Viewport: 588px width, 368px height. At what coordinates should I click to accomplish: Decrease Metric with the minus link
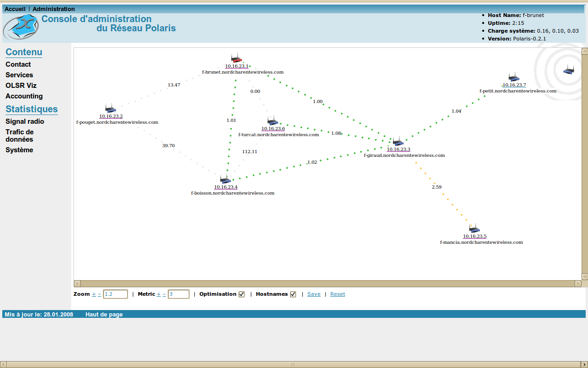pyautogui.click(x=164, y=294)
